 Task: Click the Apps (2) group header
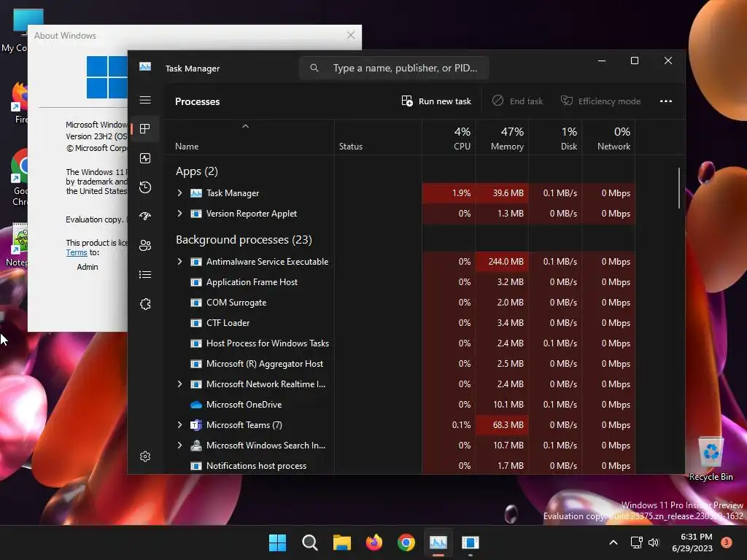click(197, 171)
